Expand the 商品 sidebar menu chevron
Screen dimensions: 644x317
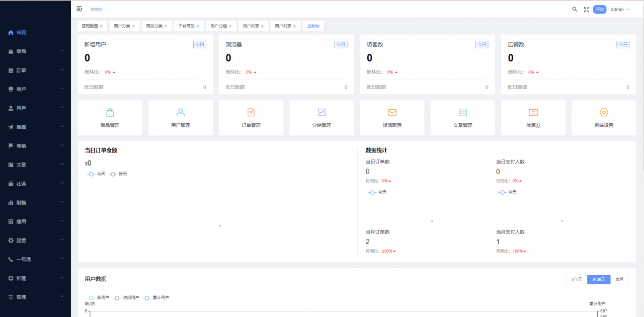[x=62, y=51]
